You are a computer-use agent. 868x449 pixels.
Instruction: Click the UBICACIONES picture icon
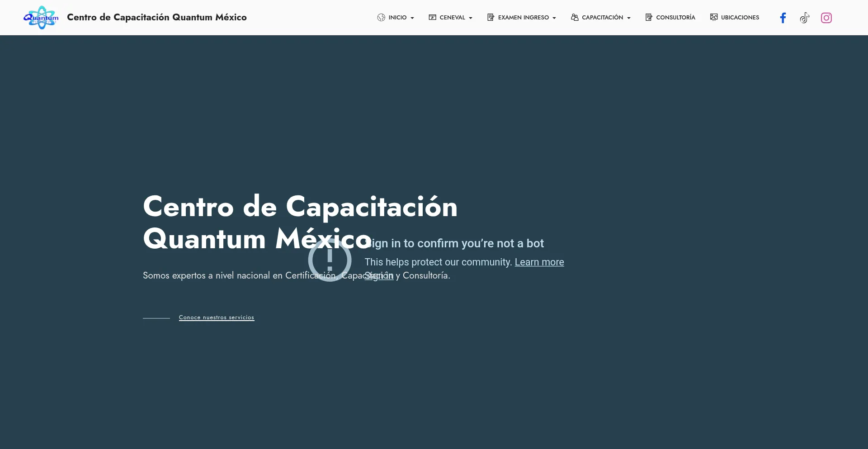(x=714, y=17)
